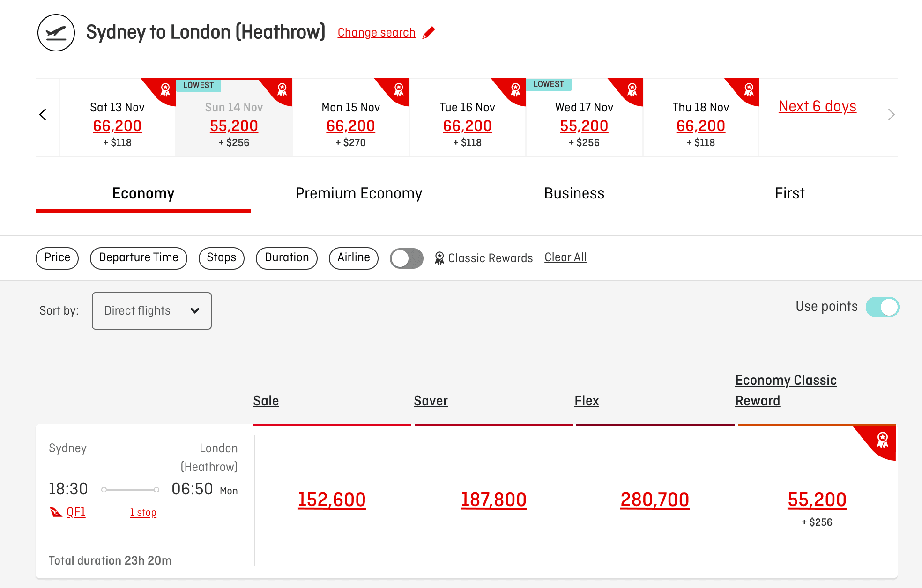Open the 1 stop details link

[143, 513]
